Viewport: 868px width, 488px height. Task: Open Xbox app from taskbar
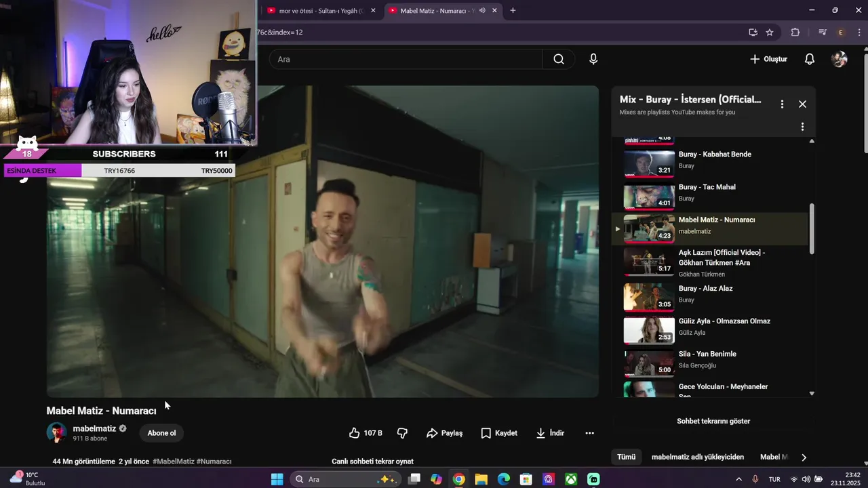(571, 479)
